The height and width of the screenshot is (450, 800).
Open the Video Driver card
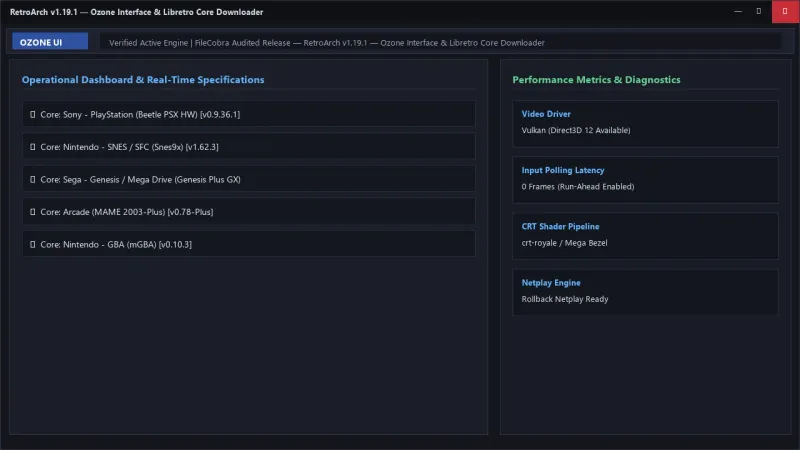[x=645, y=124]
